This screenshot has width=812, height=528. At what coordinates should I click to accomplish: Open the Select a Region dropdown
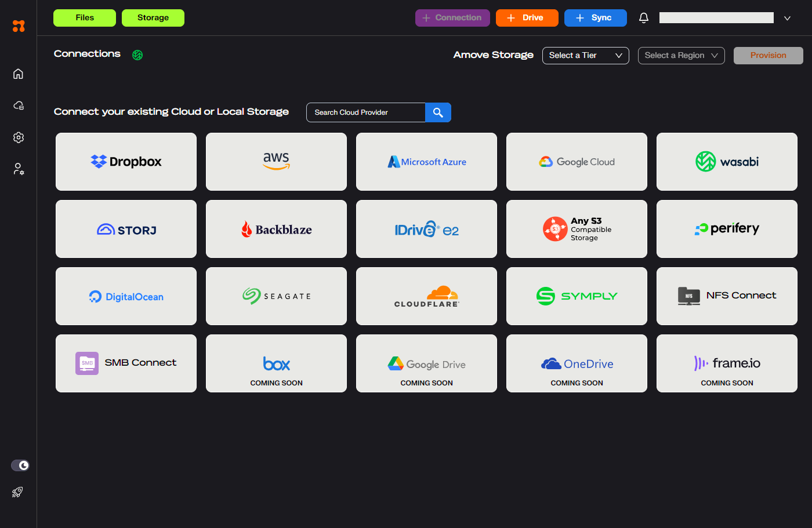point(681,56)
